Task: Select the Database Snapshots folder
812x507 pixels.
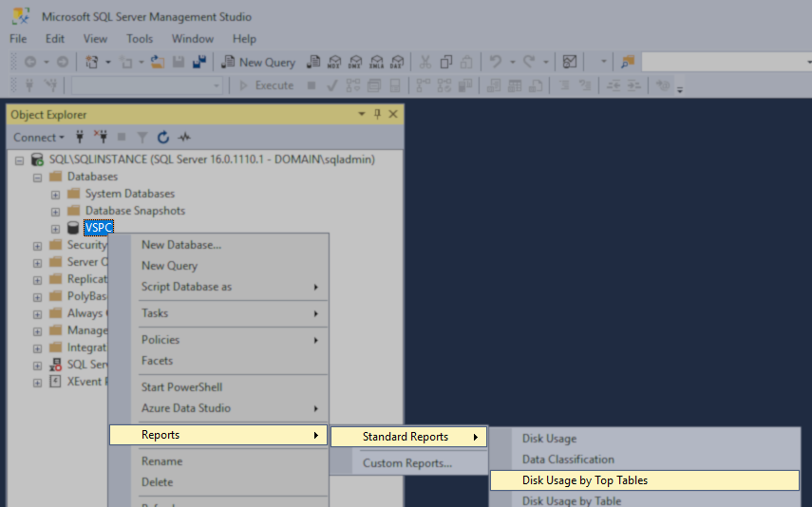Action: 135,211
